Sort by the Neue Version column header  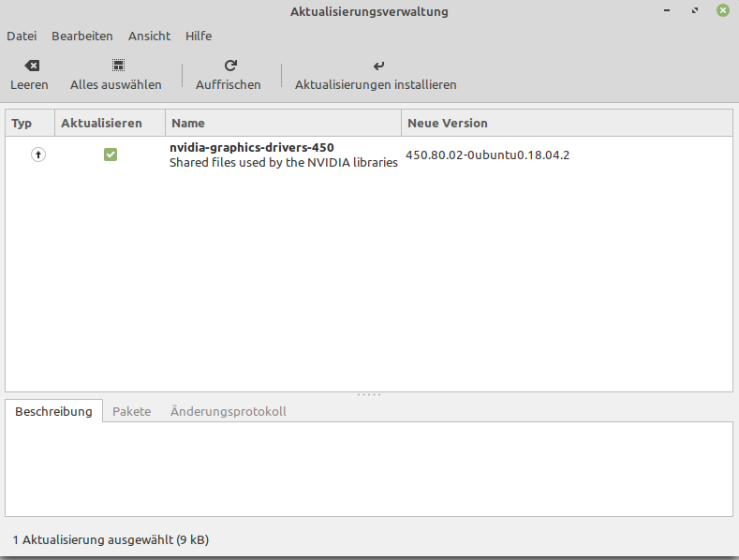567,123
